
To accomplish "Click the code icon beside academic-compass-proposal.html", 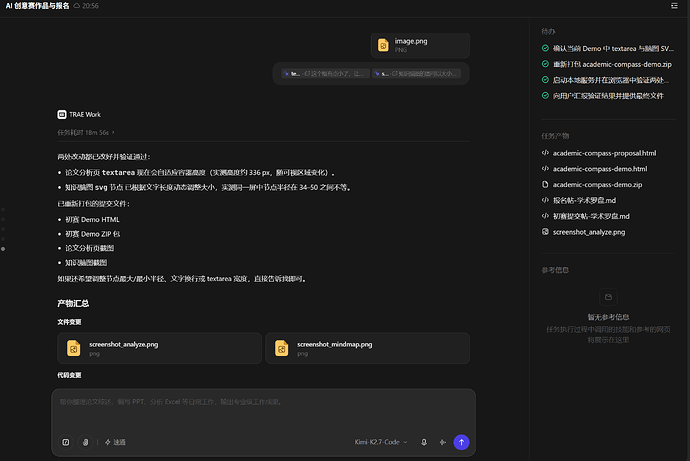I will tap(545, 153).
